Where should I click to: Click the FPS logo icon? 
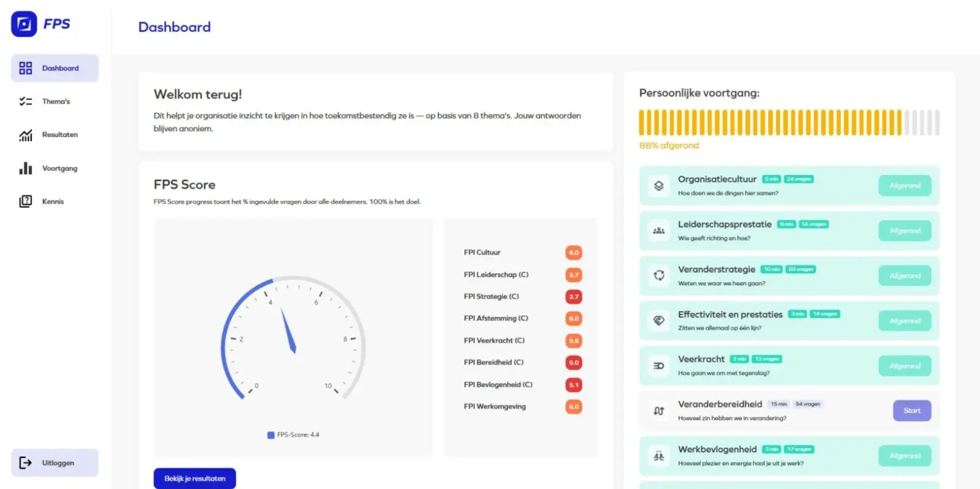[24, 24]
